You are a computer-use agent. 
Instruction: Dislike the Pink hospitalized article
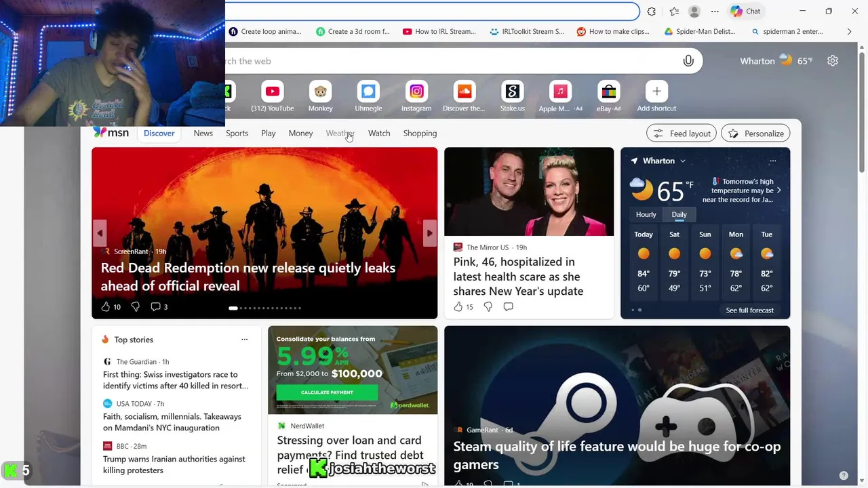click(x=488, y=307)
